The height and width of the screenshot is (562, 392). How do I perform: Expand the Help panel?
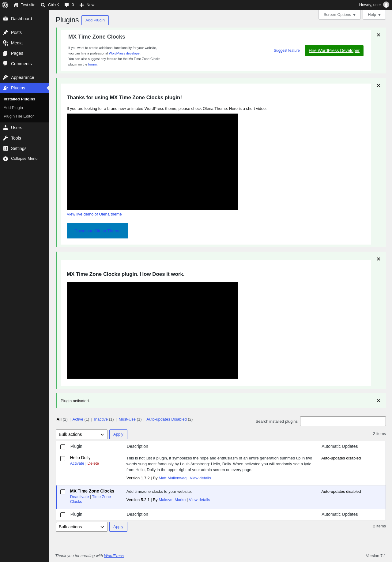tap(374, 15)
